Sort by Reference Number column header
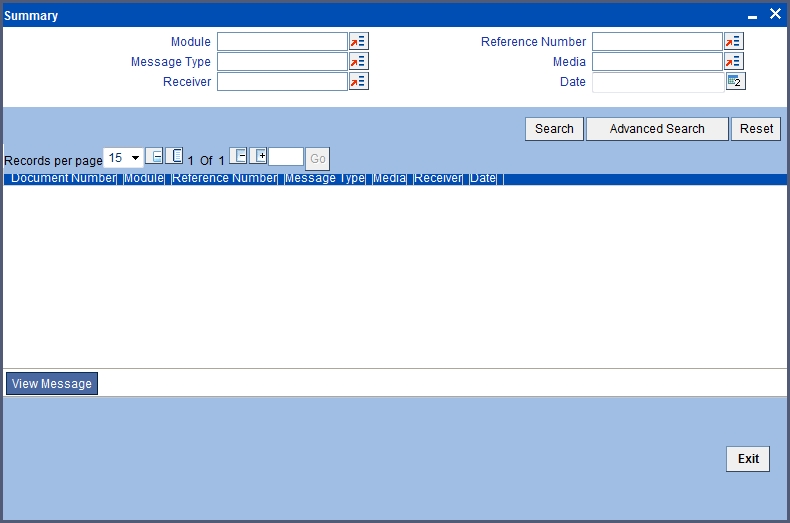This screenshot has height=523, width=790. 224,178
